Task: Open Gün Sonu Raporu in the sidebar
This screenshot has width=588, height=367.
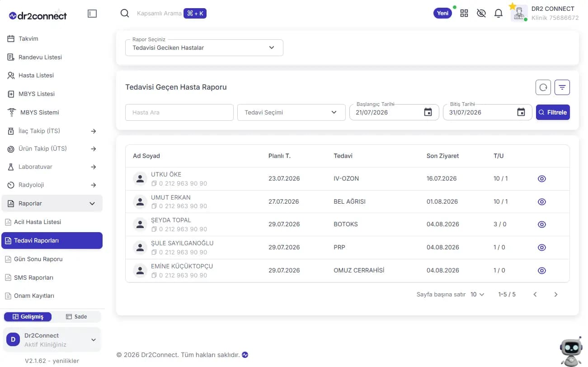Action: (52, 259)
